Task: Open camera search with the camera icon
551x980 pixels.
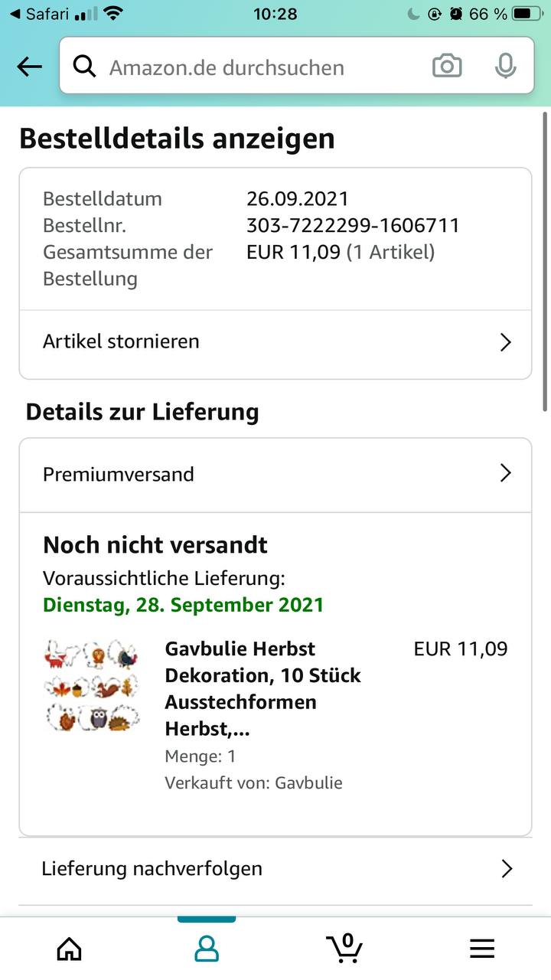Action: point(447,67)
